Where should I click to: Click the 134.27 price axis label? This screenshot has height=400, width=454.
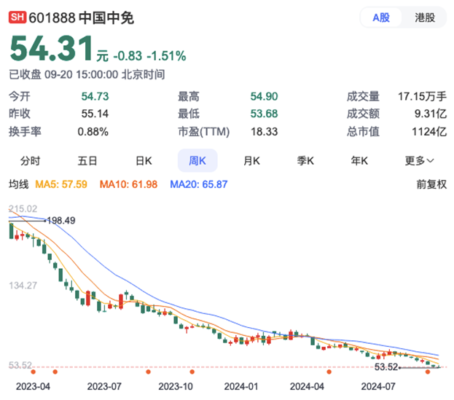tap(23, 285)
